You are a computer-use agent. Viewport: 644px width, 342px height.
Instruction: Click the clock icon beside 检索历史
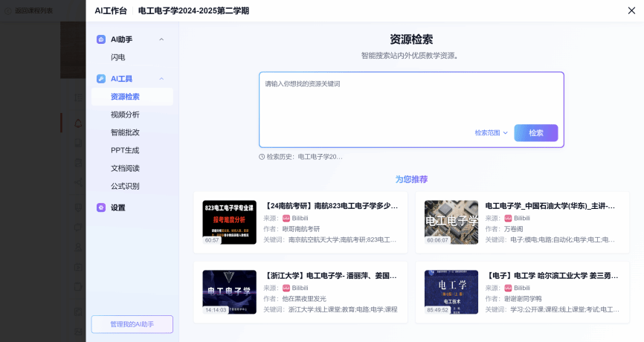(262, 157)
